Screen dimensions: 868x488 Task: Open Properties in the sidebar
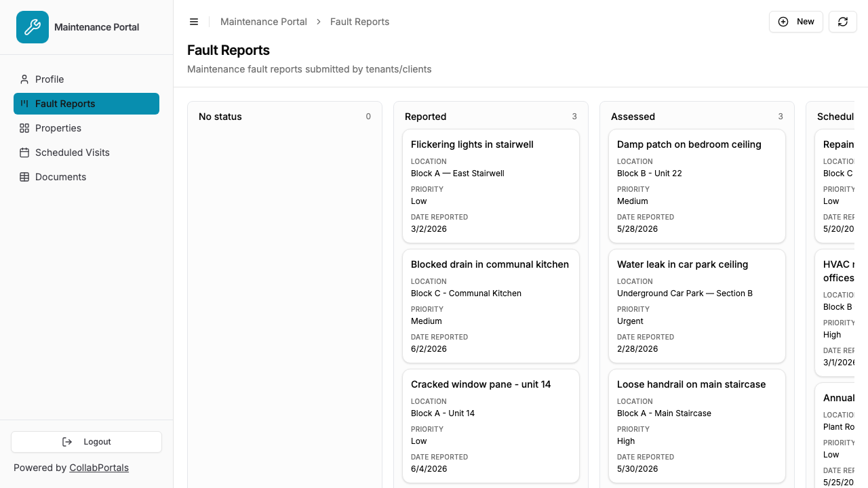coord(86,128)
